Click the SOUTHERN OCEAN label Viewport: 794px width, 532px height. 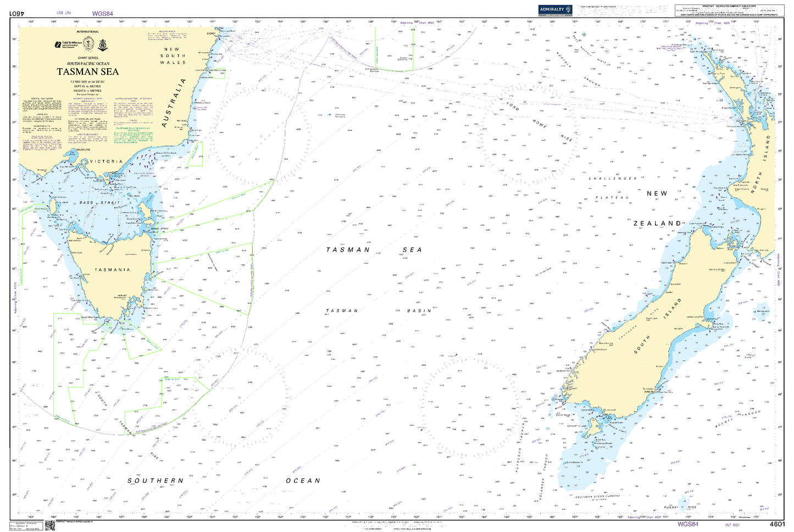(x=224, y=480)
